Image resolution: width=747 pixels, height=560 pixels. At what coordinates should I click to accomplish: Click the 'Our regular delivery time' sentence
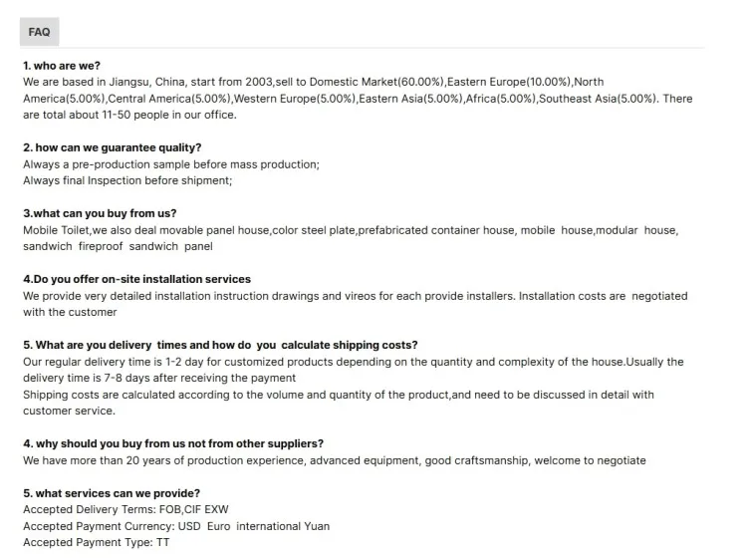click(x=353, y=362)
